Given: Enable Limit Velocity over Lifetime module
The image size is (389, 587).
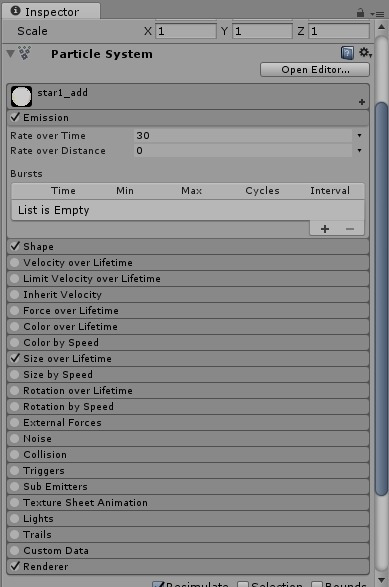Looking at the screenshot, I should pos(15,279).
